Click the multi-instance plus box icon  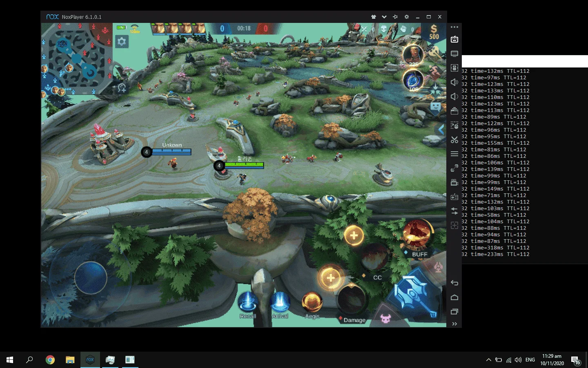coord(454,225)
